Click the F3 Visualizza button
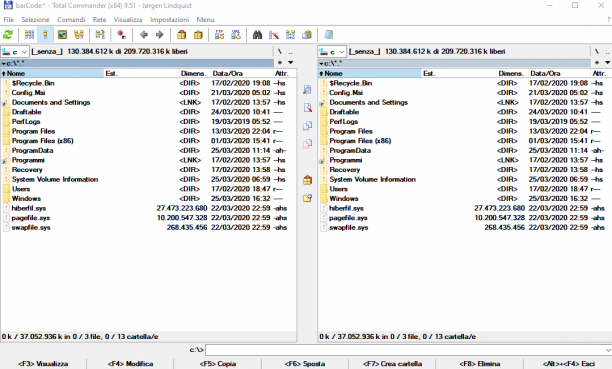 [43, 364]
